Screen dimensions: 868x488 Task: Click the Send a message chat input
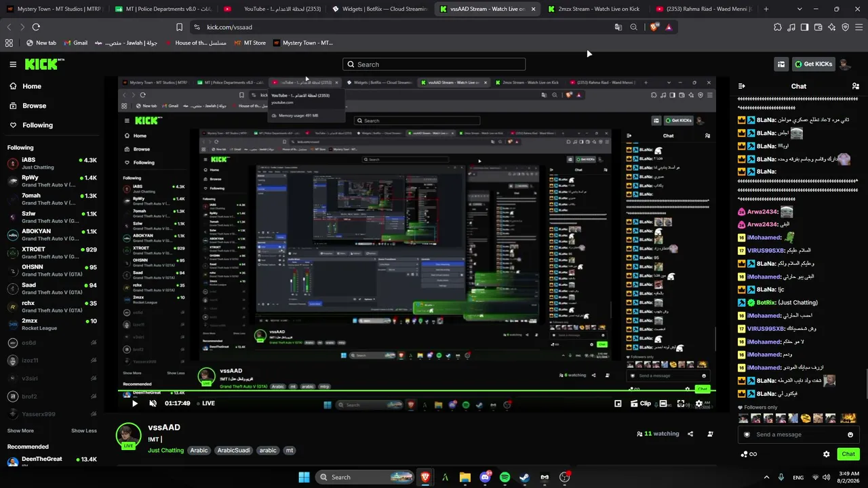pos(798,434)
